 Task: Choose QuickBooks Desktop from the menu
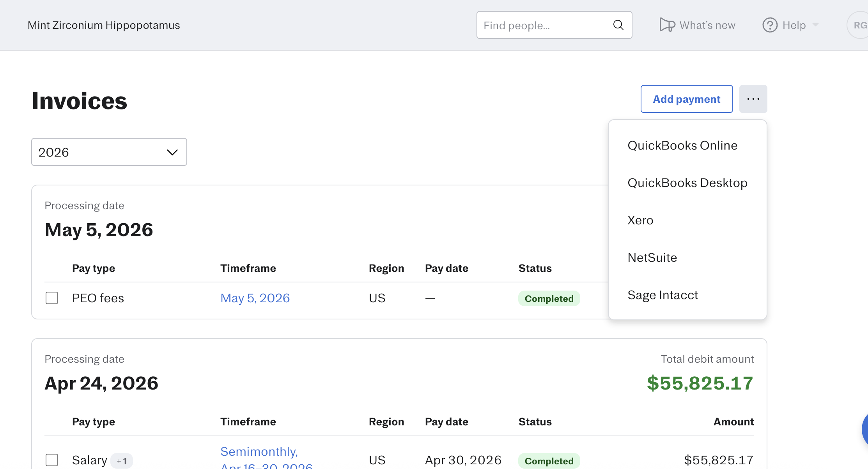click(x=687, y=183)
